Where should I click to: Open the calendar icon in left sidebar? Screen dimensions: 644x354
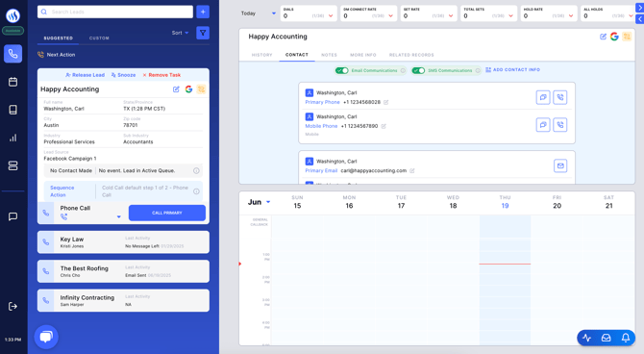coord(12,82)
